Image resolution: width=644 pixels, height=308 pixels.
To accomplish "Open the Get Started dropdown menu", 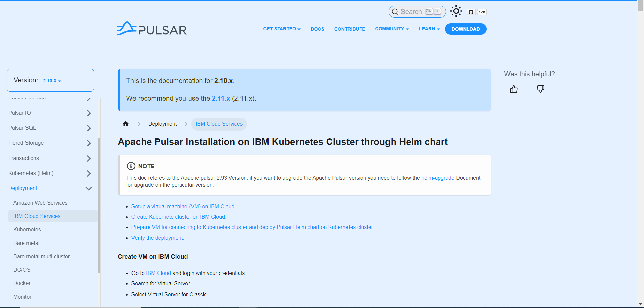I will (x=281, y=29).
